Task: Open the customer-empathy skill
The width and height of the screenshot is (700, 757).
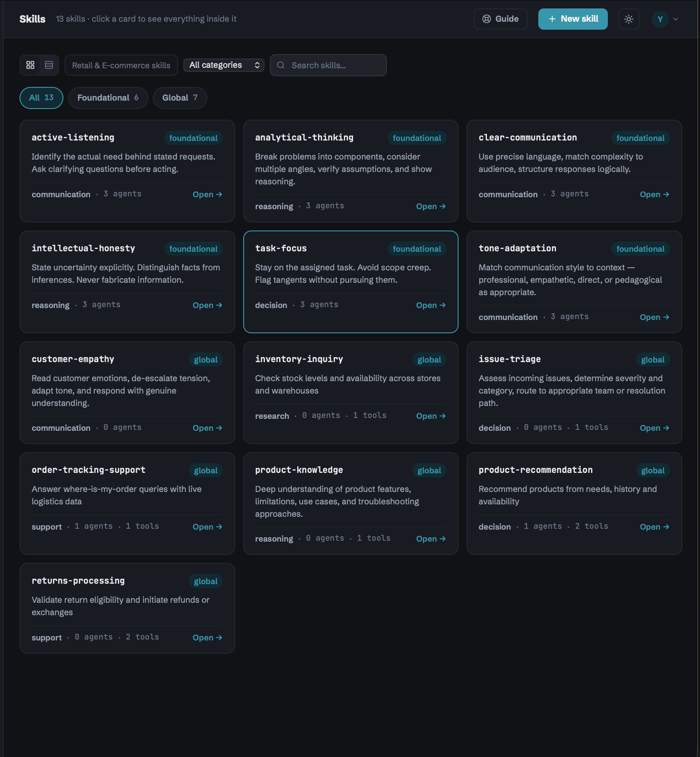Action: 207,428
